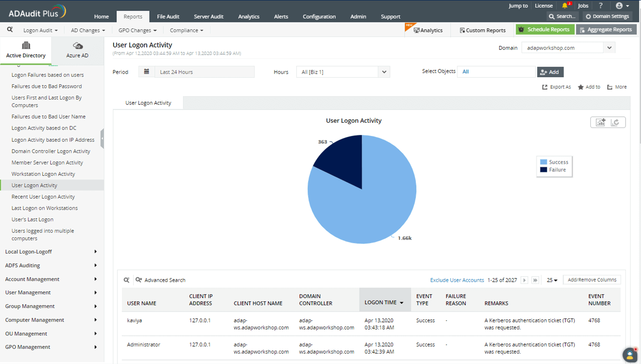The height and width of the screenshot is (364, 641).
Task: Click the chart refresh icon
Action: click(615, 122)
